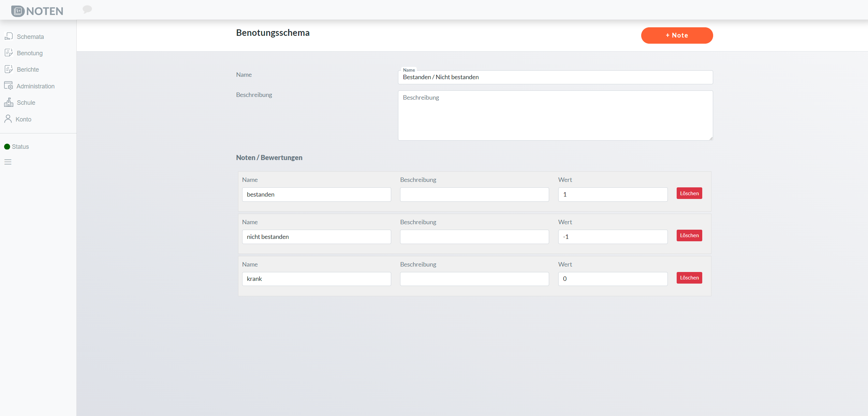868x416 pixels.
Task: Click Beschreibung field in bestanden row
Action: pyautogui.click(x=474, y=195)
